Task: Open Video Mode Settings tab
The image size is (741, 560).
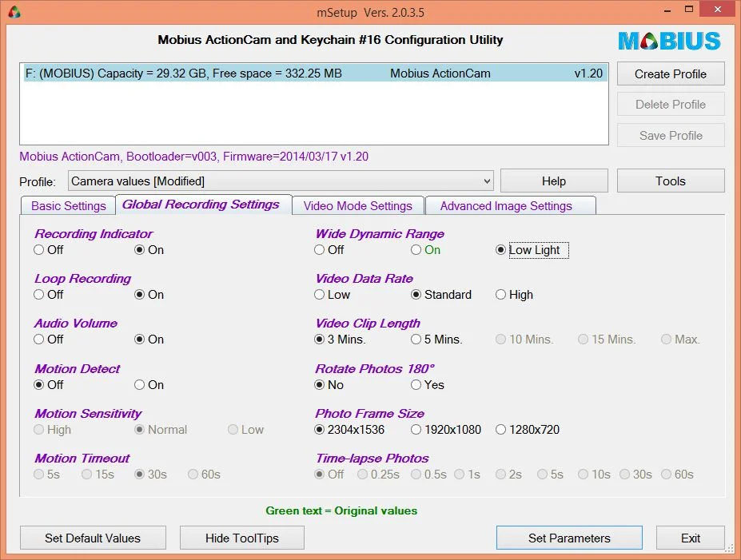Action: 358,206
